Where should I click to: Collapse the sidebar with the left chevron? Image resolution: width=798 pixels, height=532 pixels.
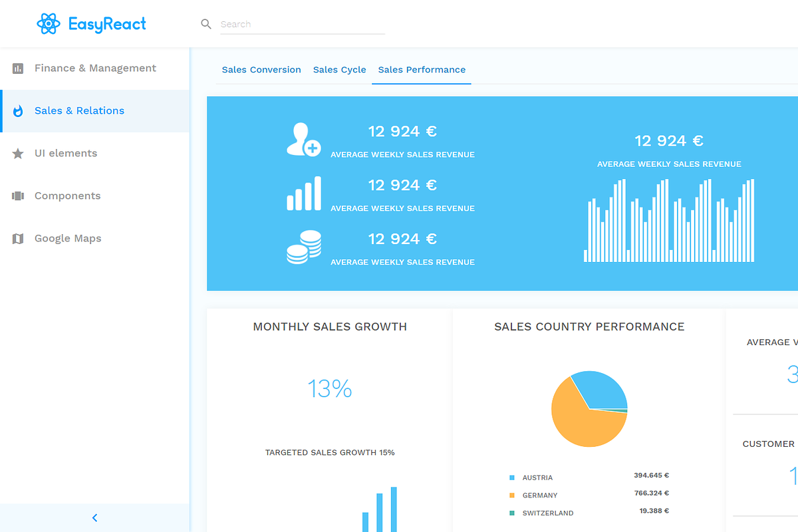tap(94, 518)
